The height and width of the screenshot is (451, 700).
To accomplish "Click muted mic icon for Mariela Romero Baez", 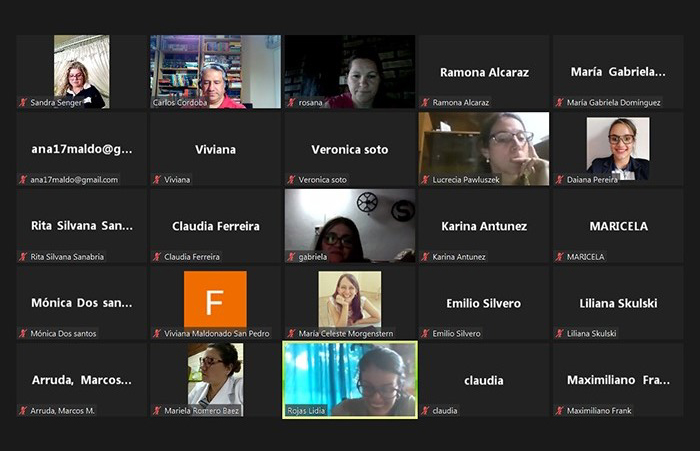I will tap(157, 411).
